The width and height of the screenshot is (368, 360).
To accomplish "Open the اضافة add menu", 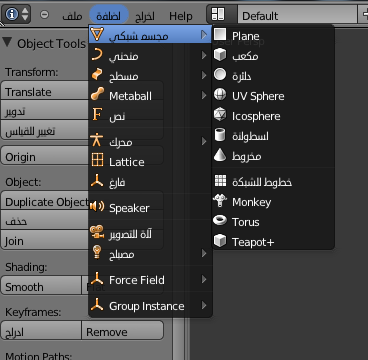I will coord(109,15).
